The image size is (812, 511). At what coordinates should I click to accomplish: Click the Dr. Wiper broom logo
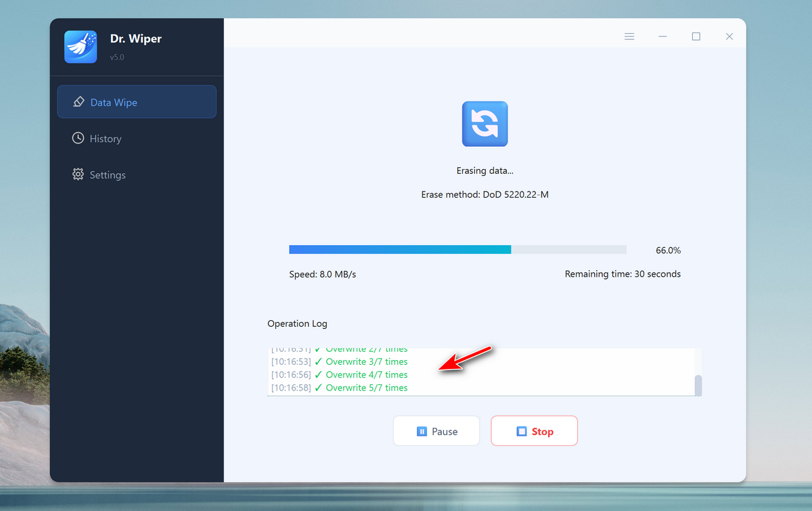[x=81, y=47]
